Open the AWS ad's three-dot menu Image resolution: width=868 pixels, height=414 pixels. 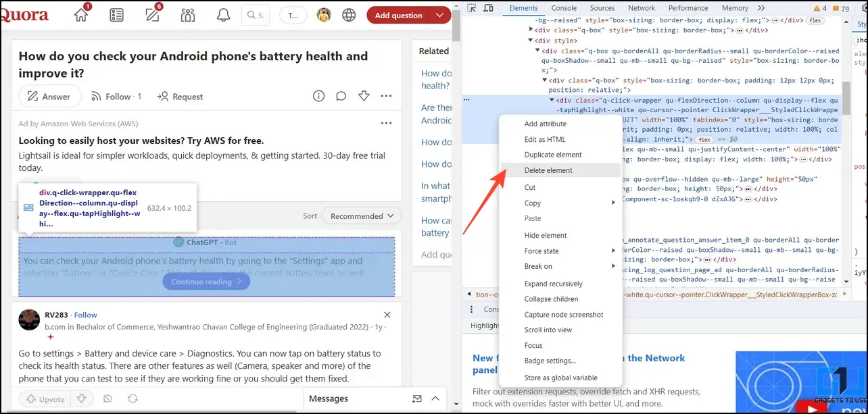coord(387,124)
